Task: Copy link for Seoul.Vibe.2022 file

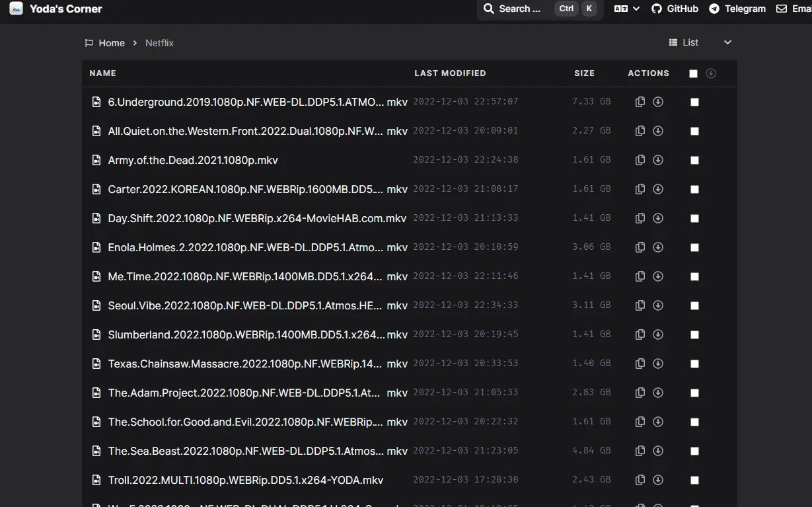Action: [x=640, y=305]
